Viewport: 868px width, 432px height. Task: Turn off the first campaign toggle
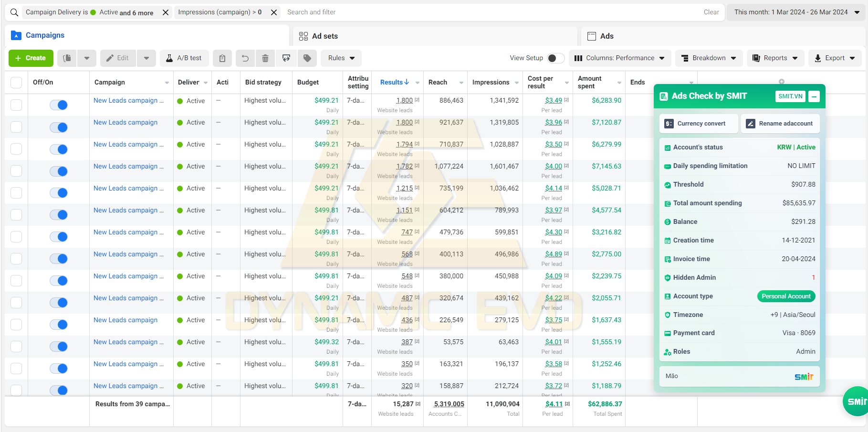[59, 105]
